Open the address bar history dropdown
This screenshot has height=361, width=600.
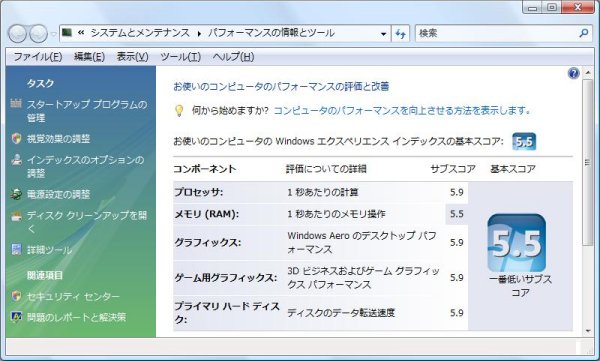[383, 34]
